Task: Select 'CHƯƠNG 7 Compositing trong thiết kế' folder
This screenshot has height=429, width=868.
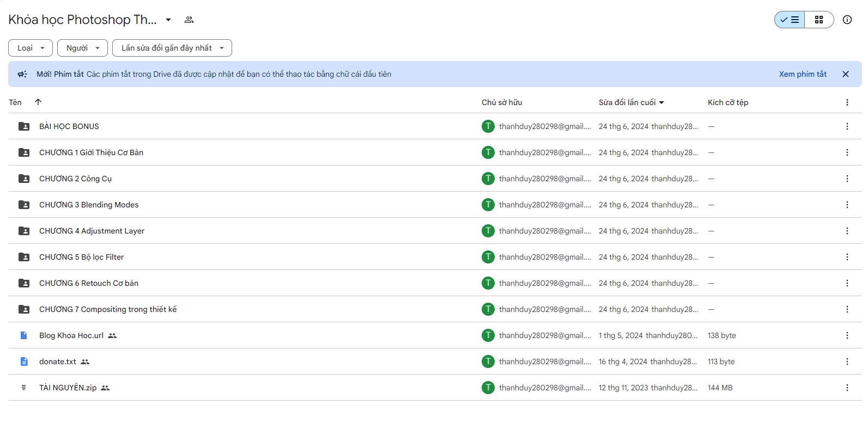Action: pos(108,309)
